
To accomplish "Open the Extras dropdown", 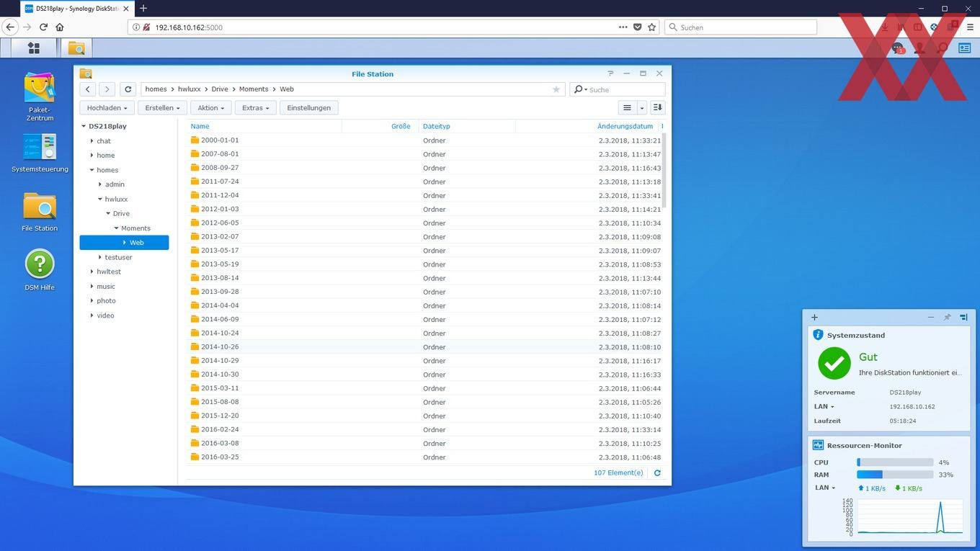I will [256, 108].
